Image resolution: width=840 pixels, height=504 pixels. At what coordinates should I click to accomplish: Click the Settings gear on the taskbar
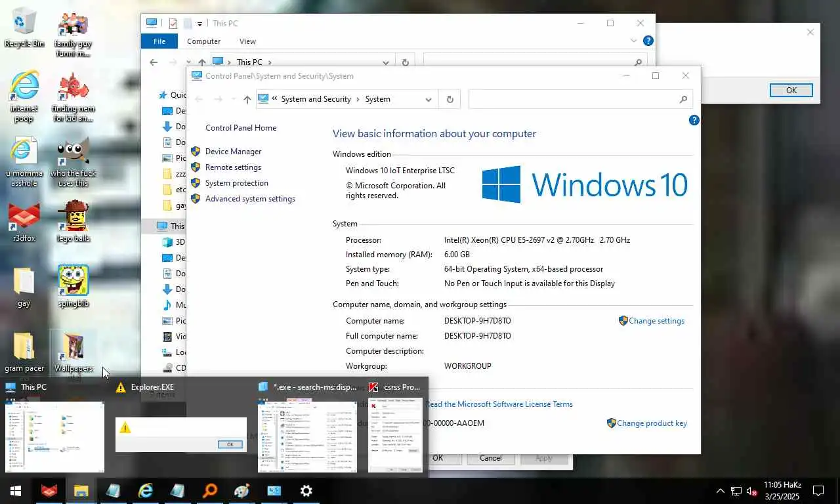[x=306, y=490]
